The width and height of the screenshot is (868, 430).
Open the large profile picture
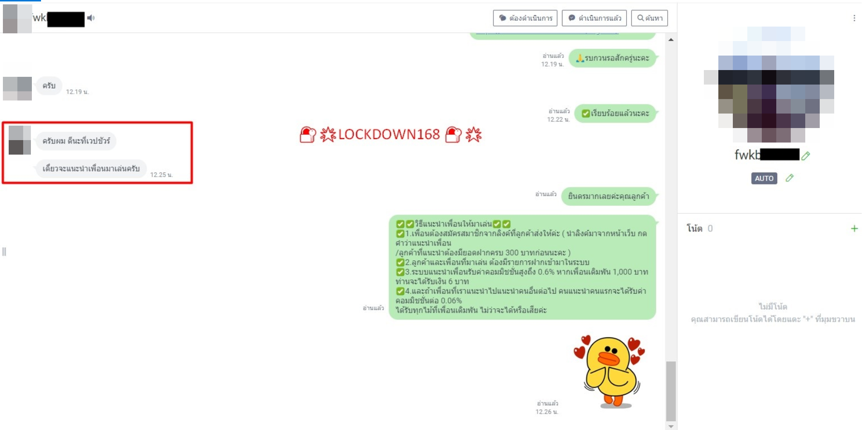tap(769, 85)
